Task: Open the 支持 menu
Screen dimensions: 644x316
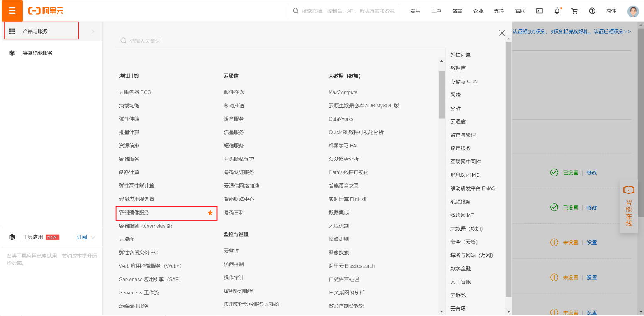Action: tap(499, 11)
